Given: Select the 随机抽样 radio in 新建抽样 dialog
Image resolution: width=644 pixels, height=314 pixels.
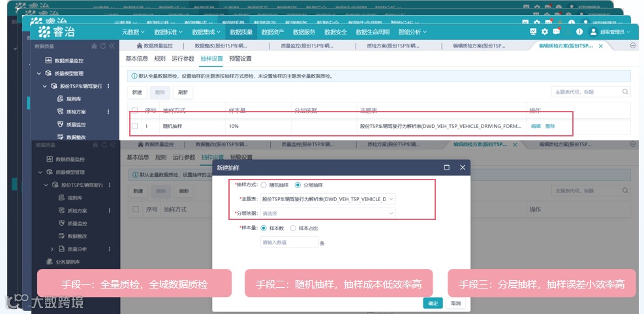Looking at the screenshot, I should pos(264,185).
